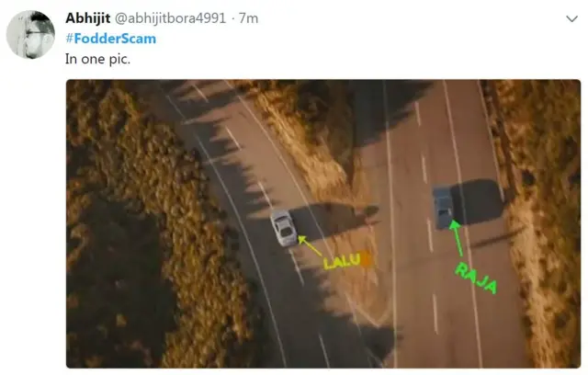Open the tweet's 7m timestamp
The width and height of the screenshot is (588, 375).
click(x=249, y=18)
